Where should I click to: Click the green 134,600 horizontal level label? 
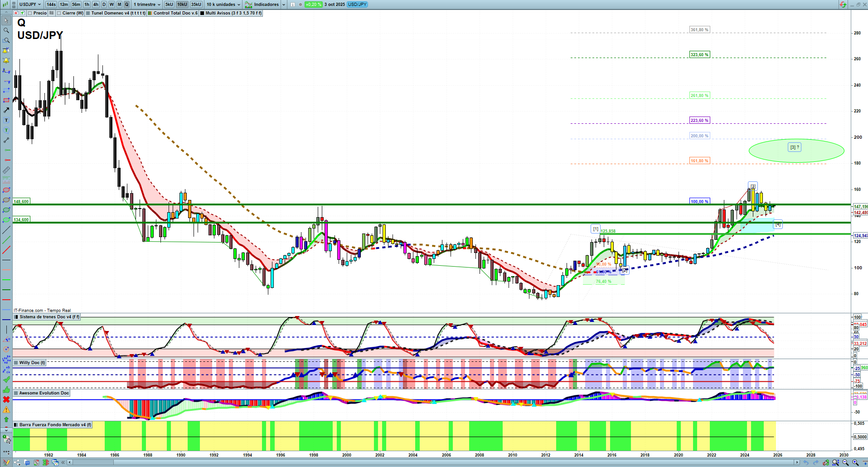click(21, 220)
